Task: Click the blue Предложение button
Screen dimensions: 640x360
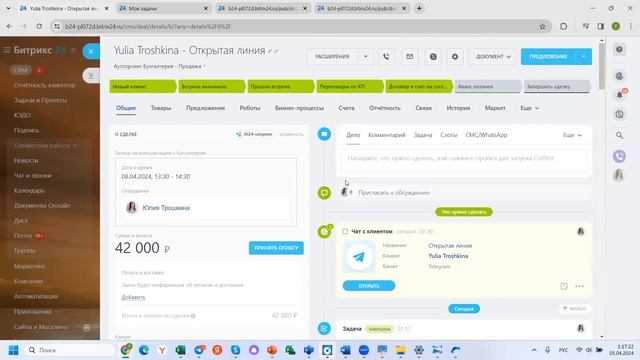Action: [x=548, y=56]
